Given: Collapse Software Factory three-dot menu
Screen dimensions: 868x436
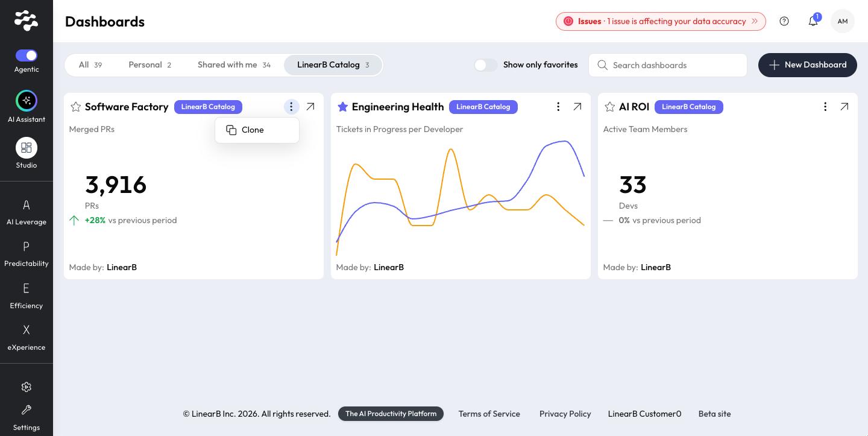Looking at the screenshot, I should (x=291, y=107).
